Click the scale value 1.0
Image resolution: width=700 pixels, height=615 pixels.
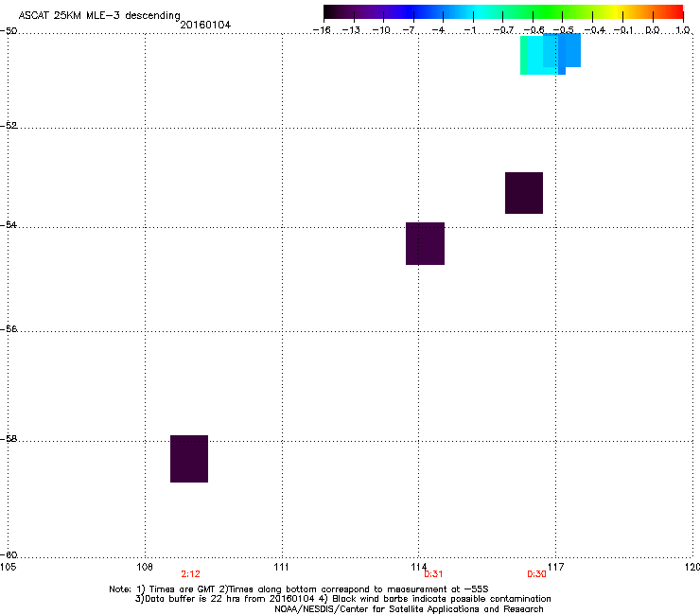(683, 30)
